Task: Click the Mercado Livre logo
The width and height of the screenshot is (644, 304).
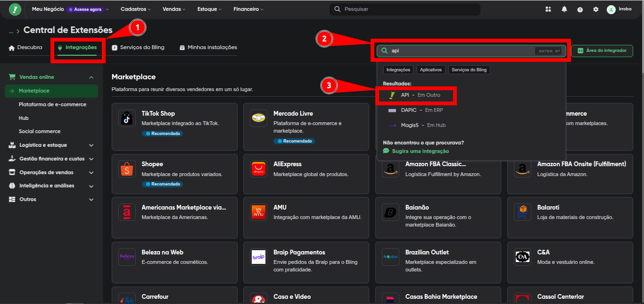Action: coord(259,118)
